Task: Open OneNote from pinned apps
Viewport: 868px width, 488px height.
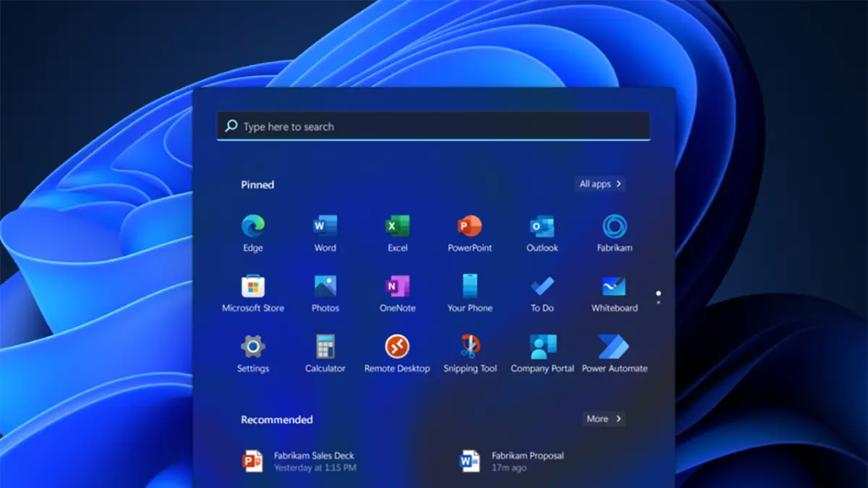Action: tap(397, 287)
